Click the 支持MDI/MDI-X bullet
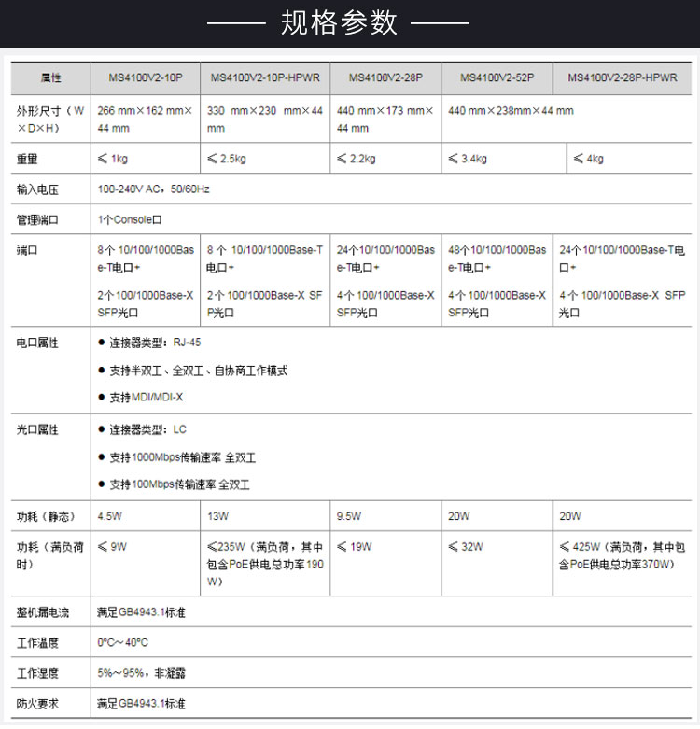700x729 pixels. pos(141,398)
